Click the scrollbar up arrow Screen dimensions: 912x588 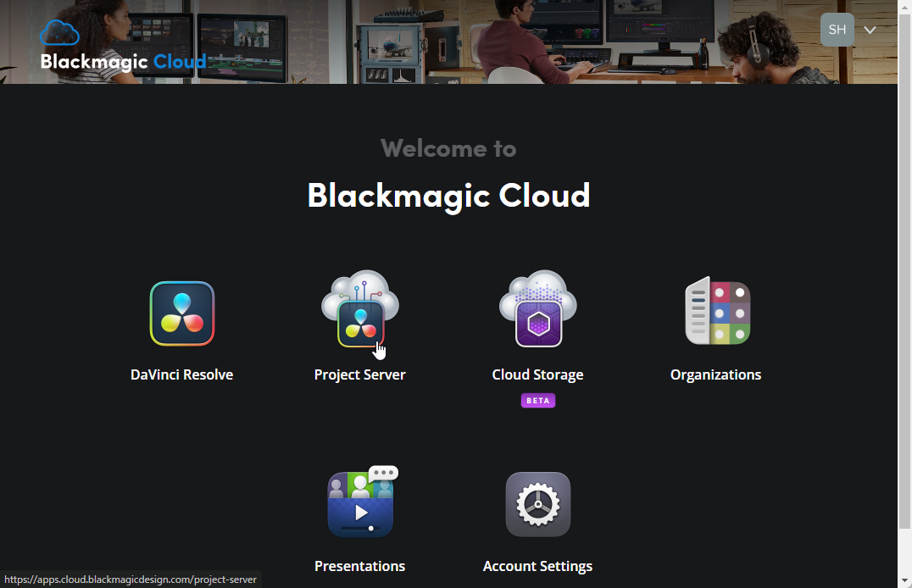(905, 6)
